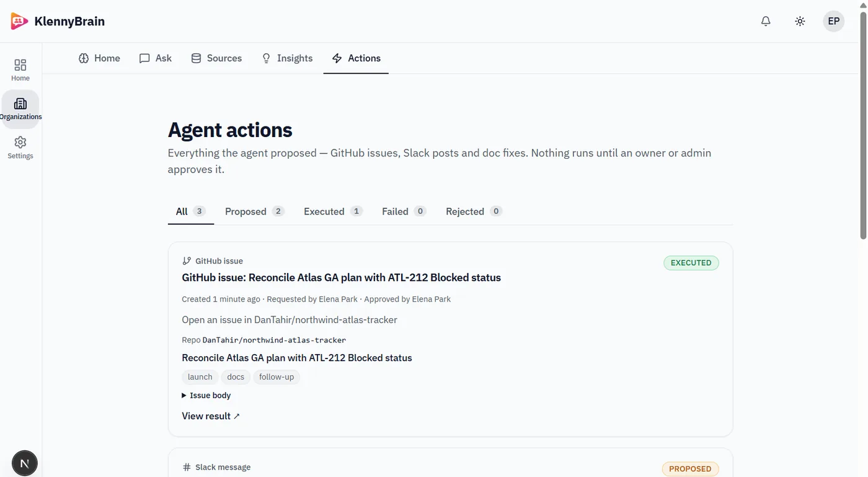The width and height of the screenshot is (868, 477).
Task: Click the GitHub issue card title
Action: pos(342,277)
